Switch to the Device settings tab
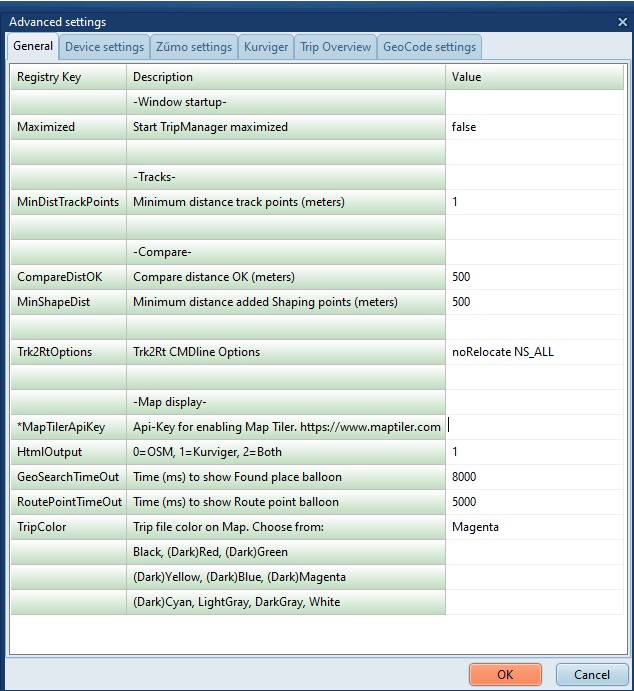This screenshot has height=691, width=634. coord(104,47)
